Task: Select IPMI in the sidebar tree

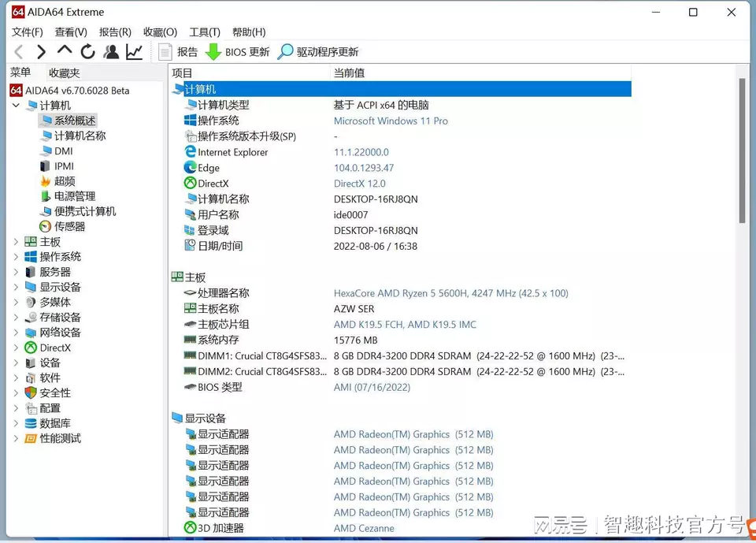Action: 57,166
